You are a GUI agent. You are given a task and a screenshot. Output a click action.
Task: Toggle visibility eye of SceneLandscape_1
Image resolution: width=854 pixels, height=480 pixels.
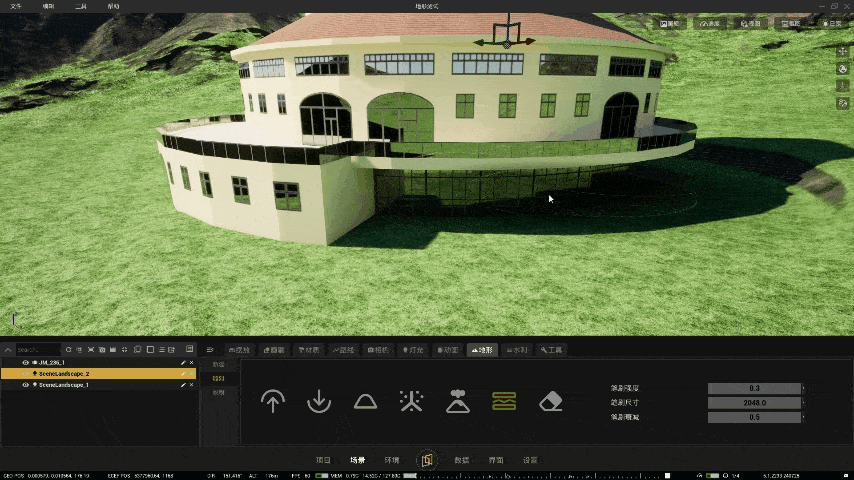25,385
